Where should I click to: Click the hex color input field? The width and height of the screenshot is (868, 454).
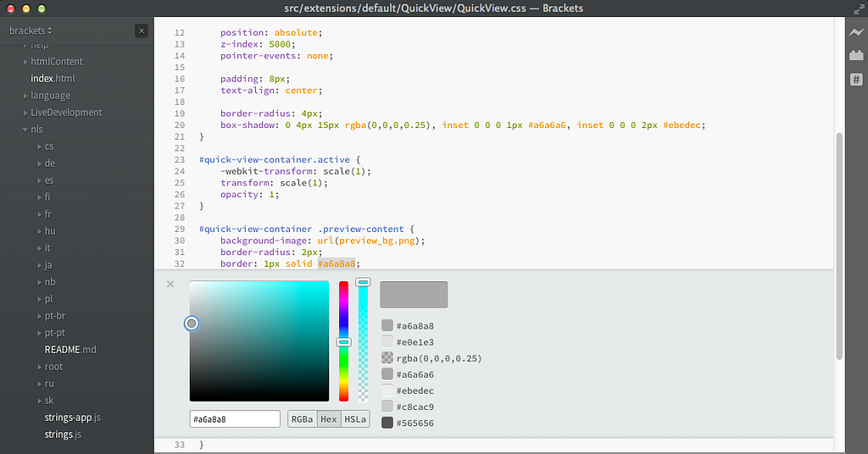235,419
